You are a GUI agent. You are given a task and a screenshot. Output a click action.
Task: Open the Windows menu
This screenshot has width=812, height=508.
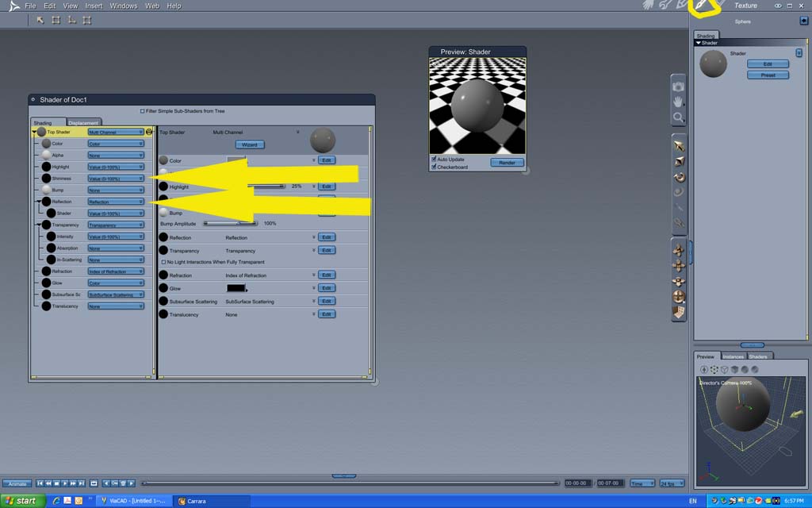[123, 6]
